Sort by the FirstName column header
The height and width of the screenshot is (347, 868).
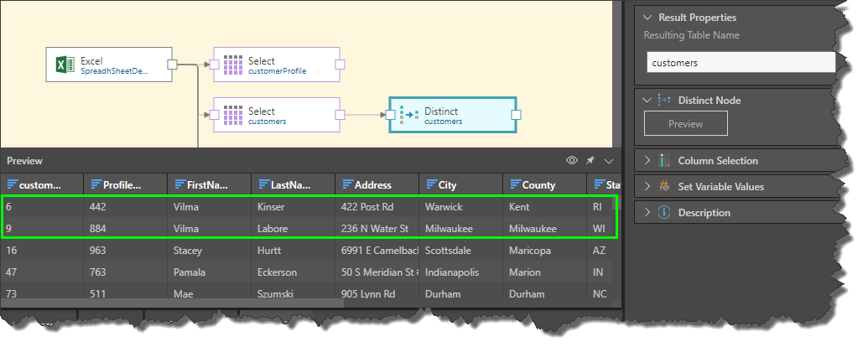coord(209,184)
